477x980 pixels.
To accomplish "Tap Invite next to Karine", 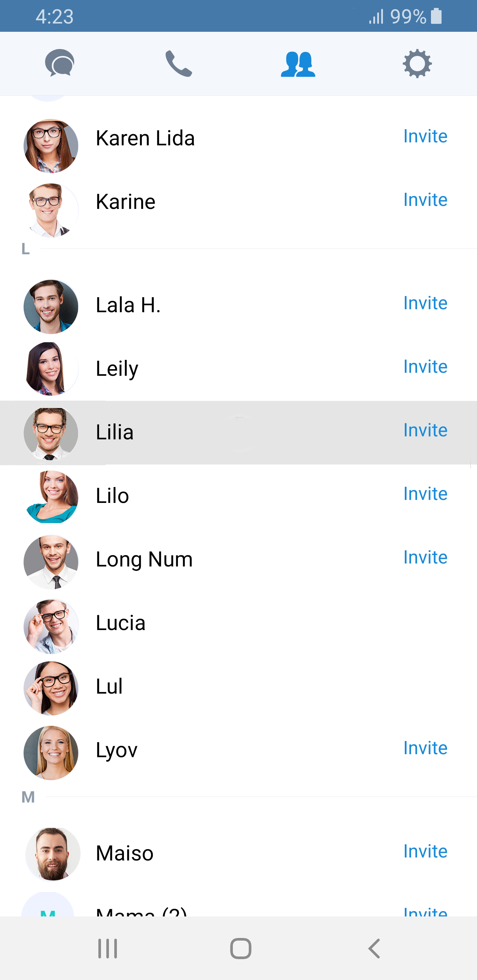I will (x=425, y=200).
